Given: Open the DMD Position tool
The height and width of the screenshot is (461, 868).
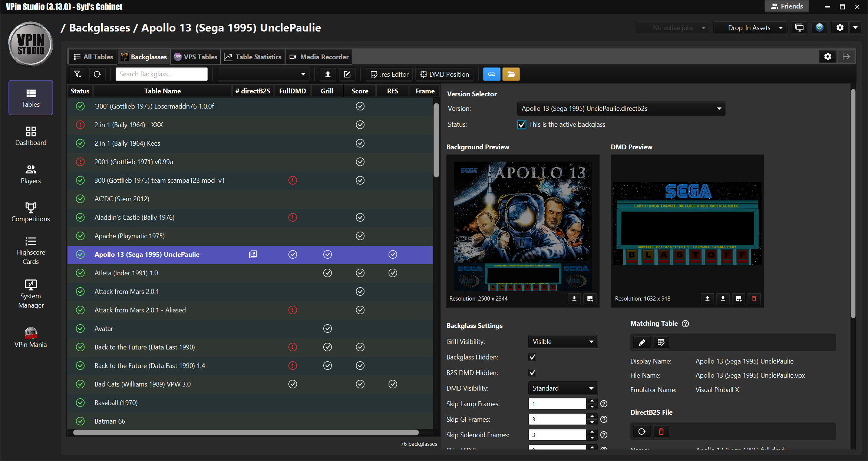Looking at the screenshot, I should (x=445, y=74).
